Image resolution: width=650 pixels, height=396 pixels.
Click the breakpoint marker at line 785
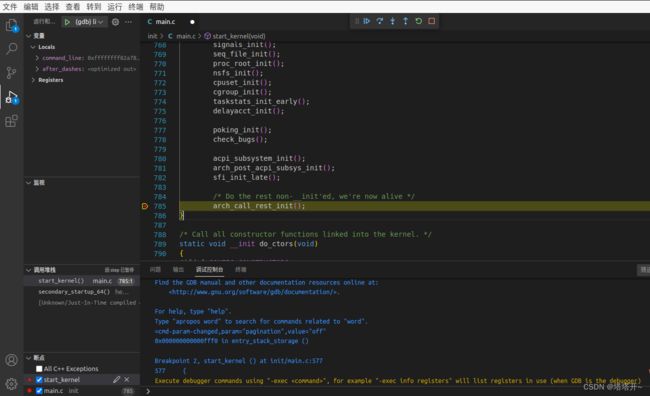[x=145, y=206]
